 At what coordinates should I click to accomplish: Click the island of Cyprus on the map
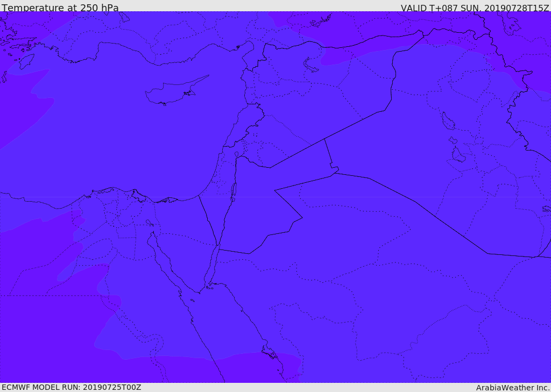[x=174, y=92]
